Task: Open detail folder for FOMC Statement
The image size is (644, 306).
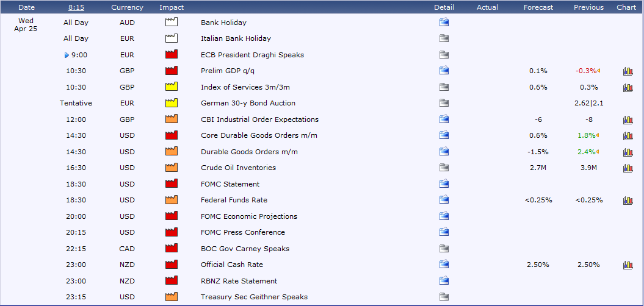Action: (444, 184)
